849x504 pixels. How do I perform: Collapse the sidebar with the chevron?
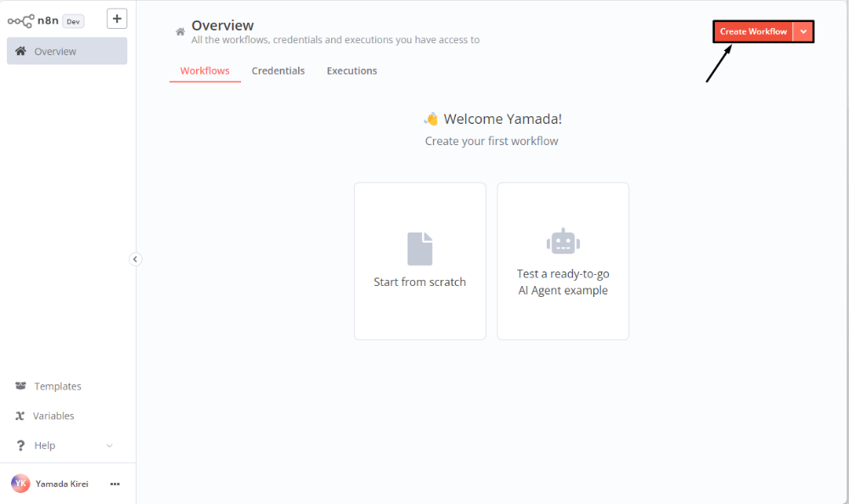[135, 260]
